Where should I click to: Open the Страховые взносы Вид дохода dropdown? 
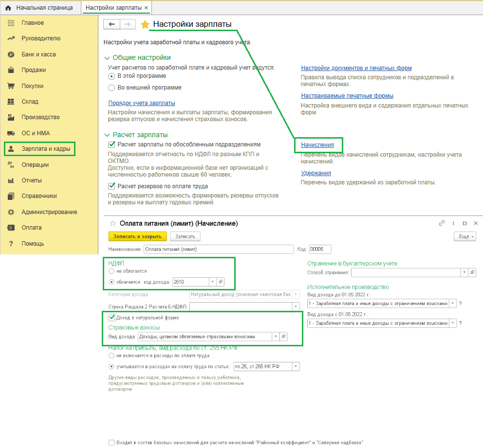pos(276,337)
